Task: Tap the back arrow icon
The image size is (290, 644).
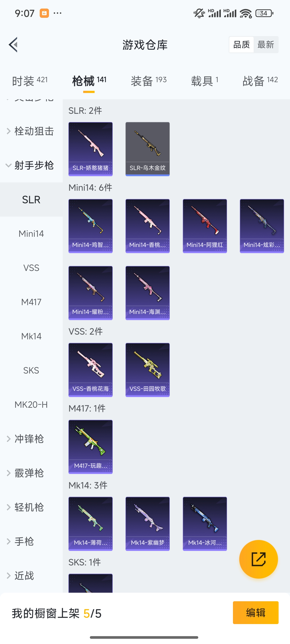Action: (13, 45)
